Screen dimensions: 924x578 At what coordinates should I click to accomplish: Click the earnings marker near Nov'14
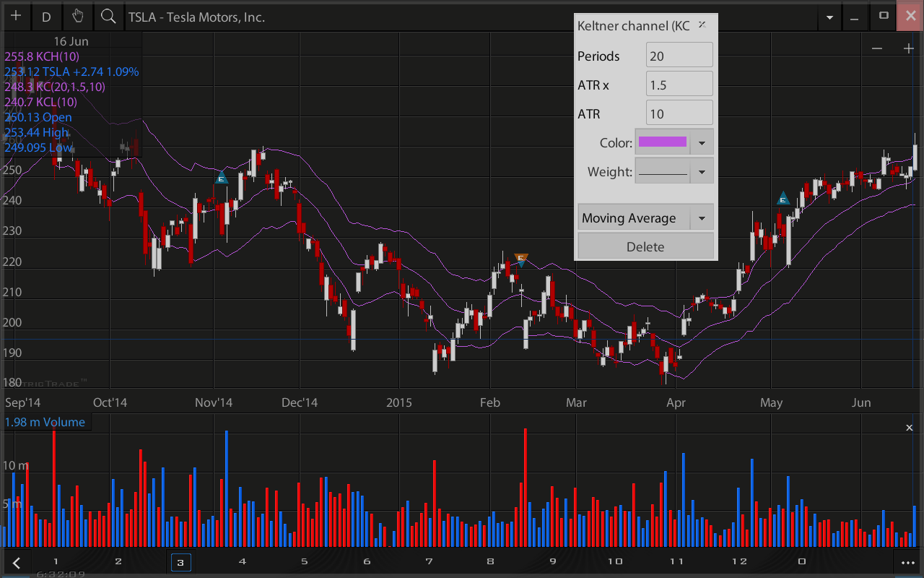(222, 177)
